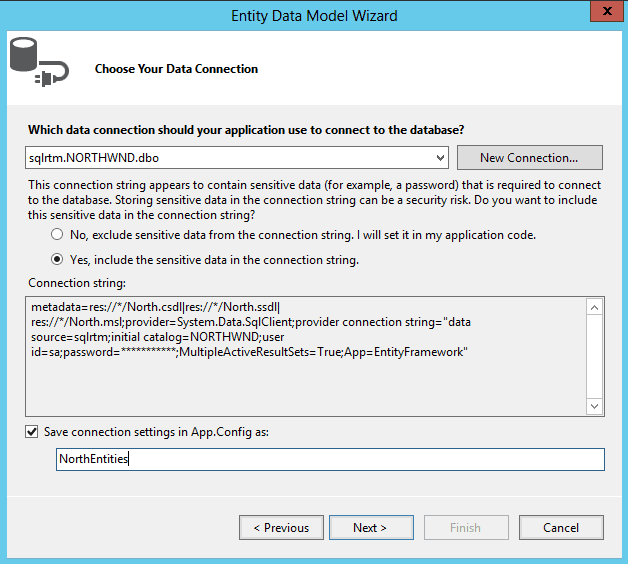This screenshot has height=564, width=628.
Task: Go back with the Previous button
Action: (x=281, y=528)
